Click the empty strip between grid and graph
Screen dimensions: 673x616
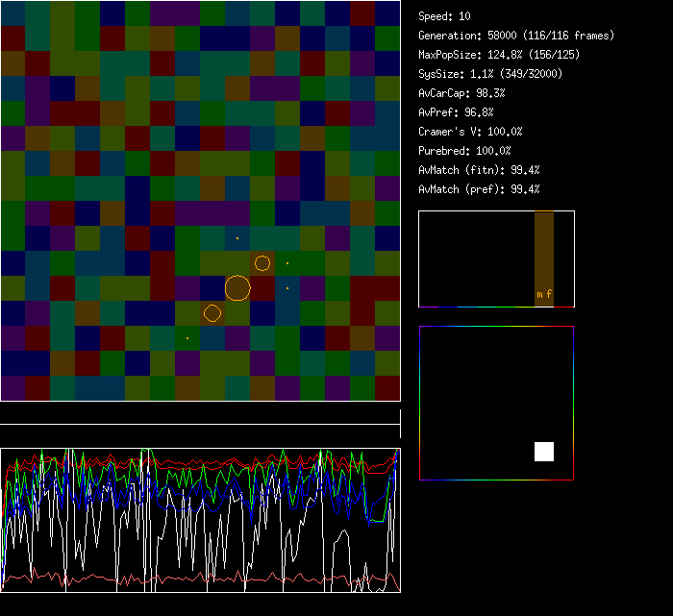pyautogui.click(x=200, y=414)
